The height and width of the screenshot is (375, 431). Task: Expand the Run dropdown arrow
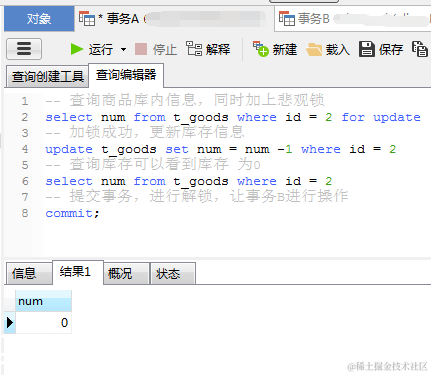(123, 50)
